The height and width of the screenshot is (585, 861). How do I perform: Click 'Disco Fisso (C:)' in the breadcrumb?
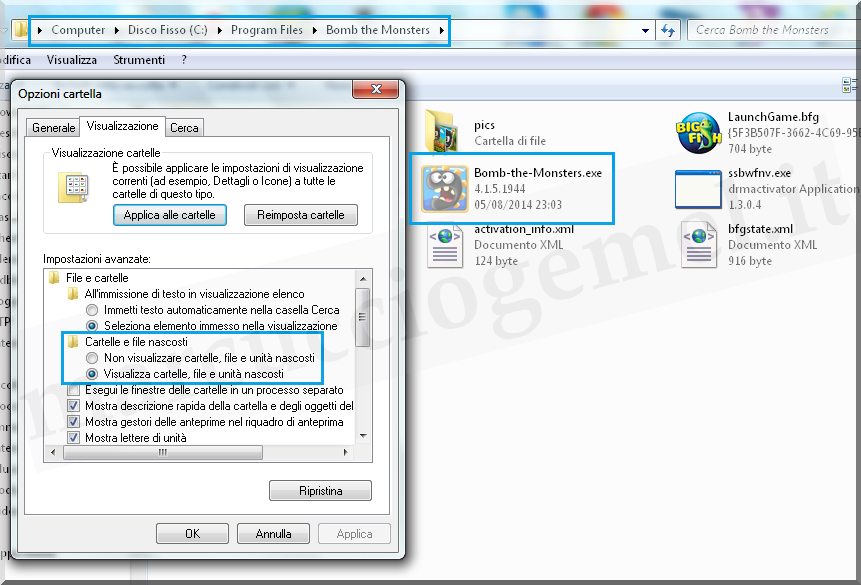tap(167, 30)
